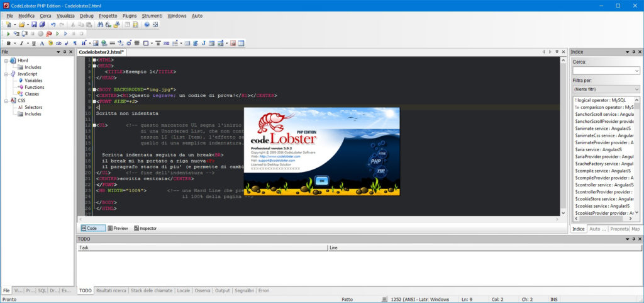
Task: Click the Cut scissors icon
Action: pyautogui.click(x=73, y=25)
